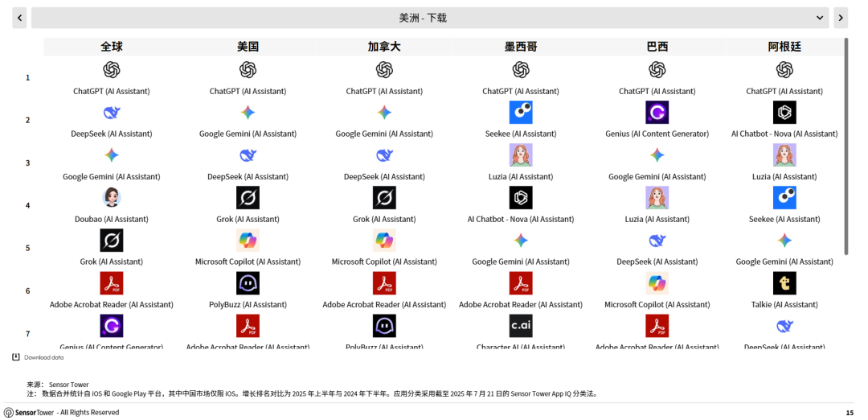Click Genius icon in 巴西 rank 2
Viewport: 868px width, 420px height.
(x=657, y=113)
